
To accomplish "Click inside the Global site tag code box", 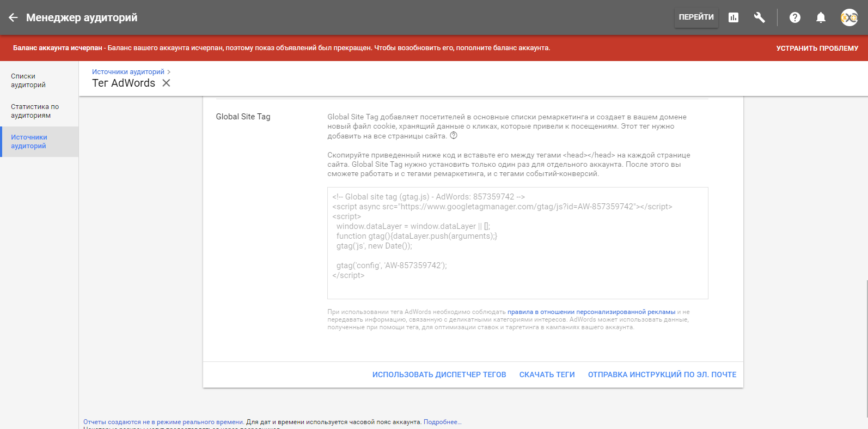I will [x=517, y=243].
